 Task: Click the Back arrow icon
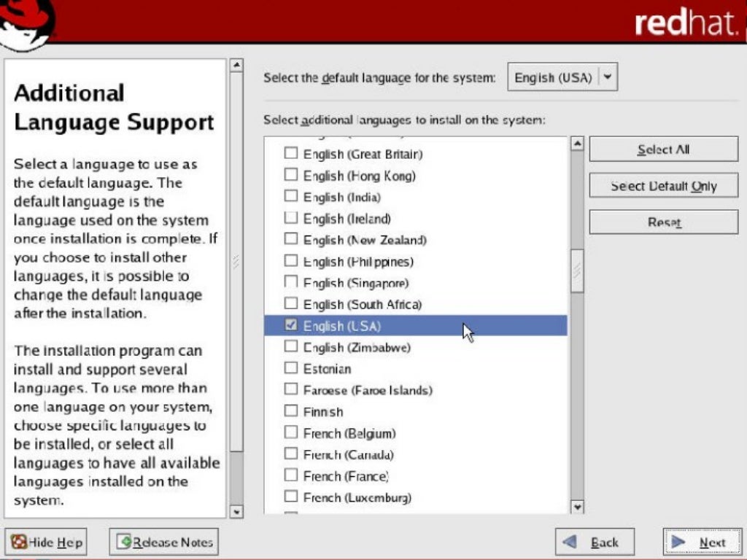tap(570, 542)
